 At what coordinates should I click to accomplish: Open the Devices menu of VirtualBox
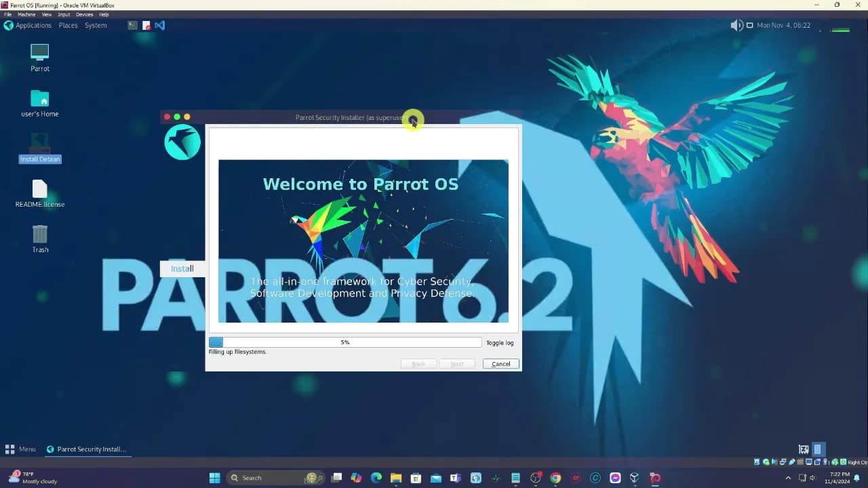coord(84,14)
